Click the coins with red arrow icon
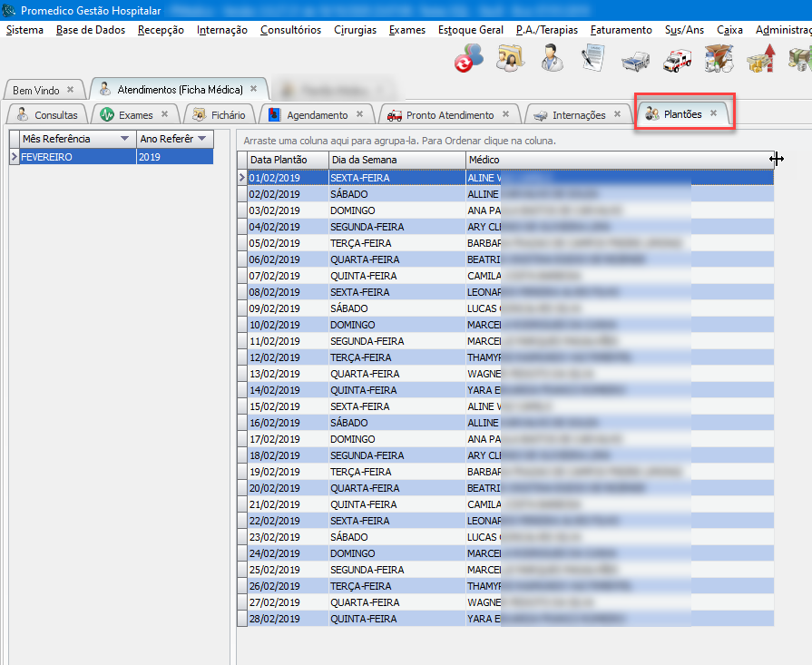The image size is (812, 665). pyautogui.click(x=759, y=60)
